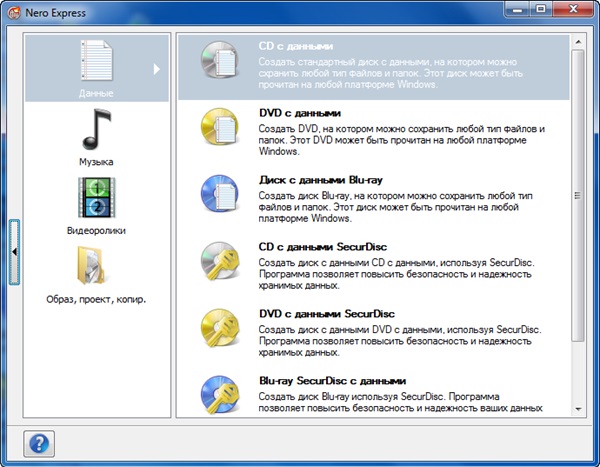Click the CD с данными disc icon

pyautogui.click(x=220, y=60)
